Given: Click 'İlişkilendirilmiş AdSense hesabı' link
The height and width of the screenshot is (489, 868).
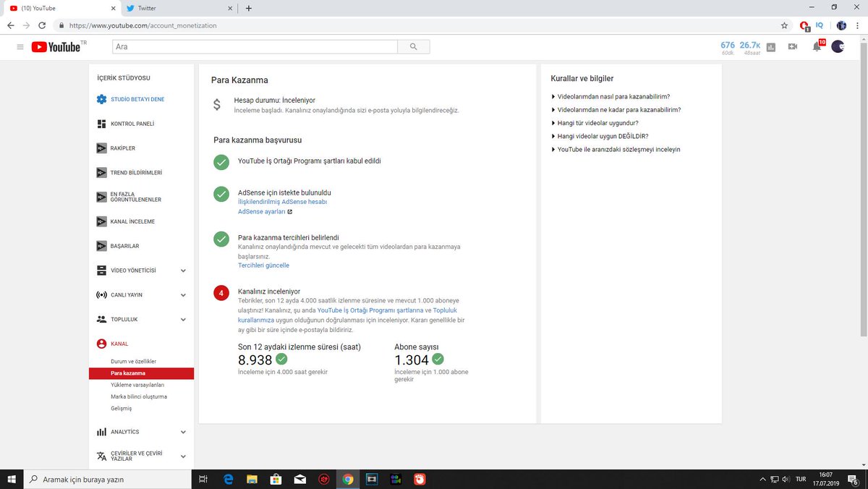Looking at the screenshot, I should point(282,202).
